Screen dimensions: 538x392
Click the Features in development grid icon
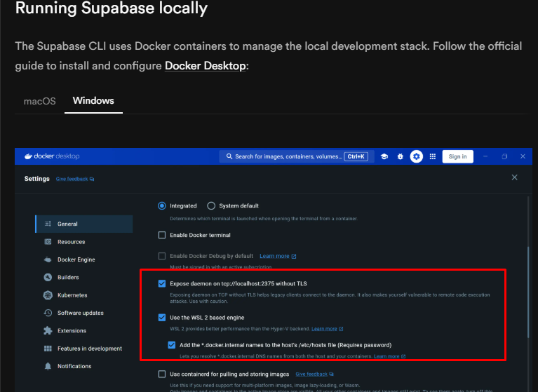(48, 349)
